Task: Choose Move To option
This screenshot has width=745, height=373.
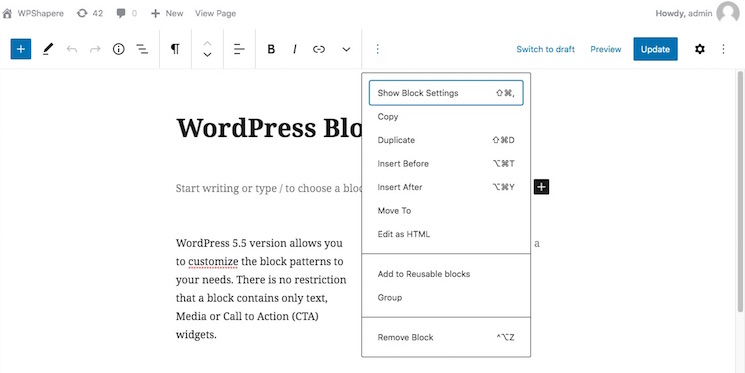Action: (446, 210)
